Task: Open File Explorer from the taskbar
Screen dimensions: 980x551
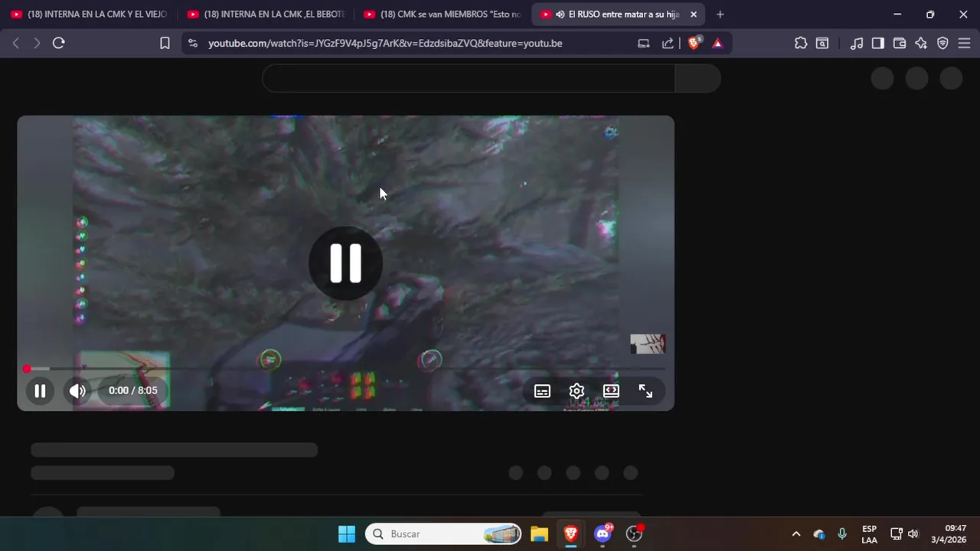Action: click(540, 533)
